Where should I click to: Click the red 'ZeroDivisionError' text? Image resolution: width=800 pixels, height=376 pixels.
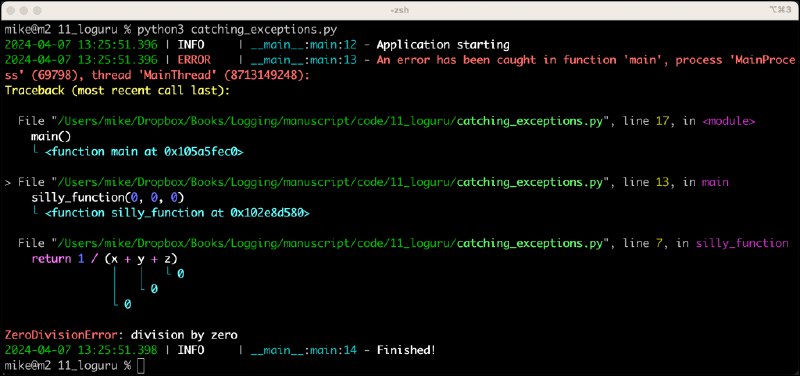(61, 335)
